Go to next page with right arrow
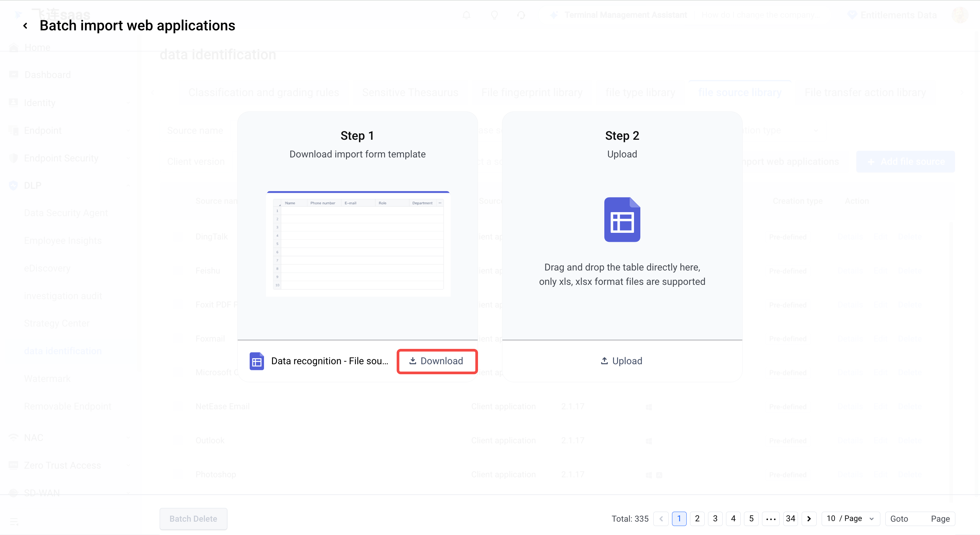The image size is (980, 535). [x=809, y=519]
